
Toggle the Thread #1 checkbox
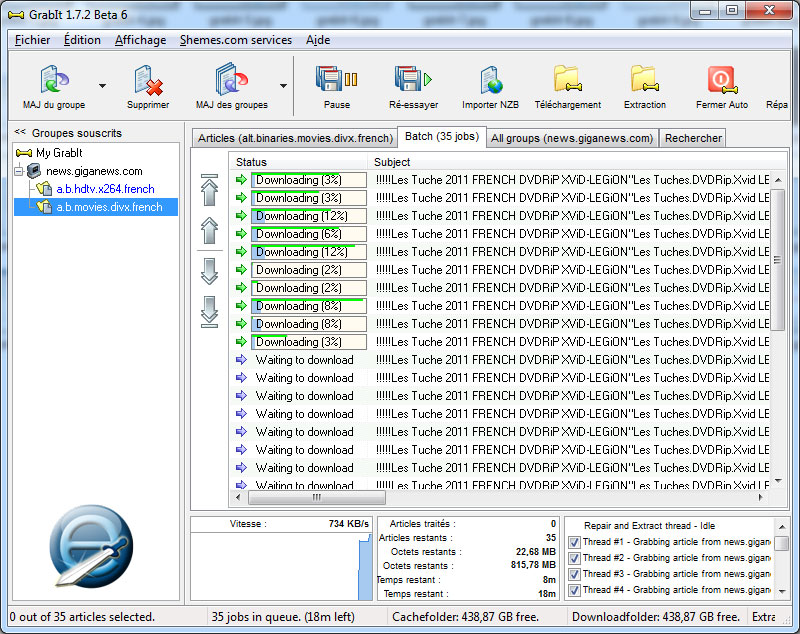[x=574, y=542]
